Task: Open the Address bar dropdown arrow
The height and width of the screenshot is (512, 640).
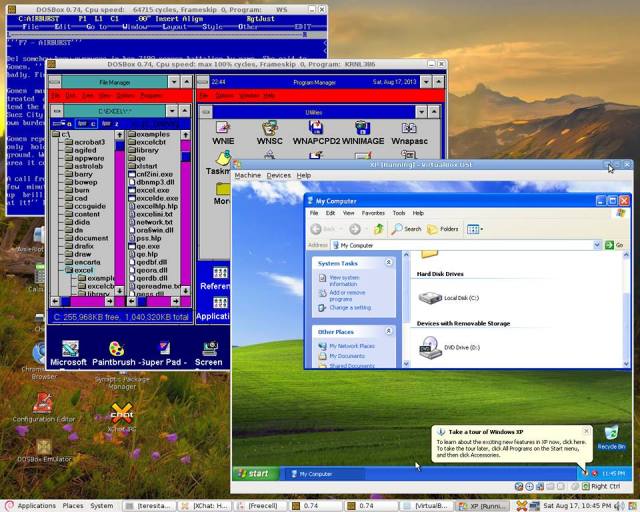Action: point(599,245)
